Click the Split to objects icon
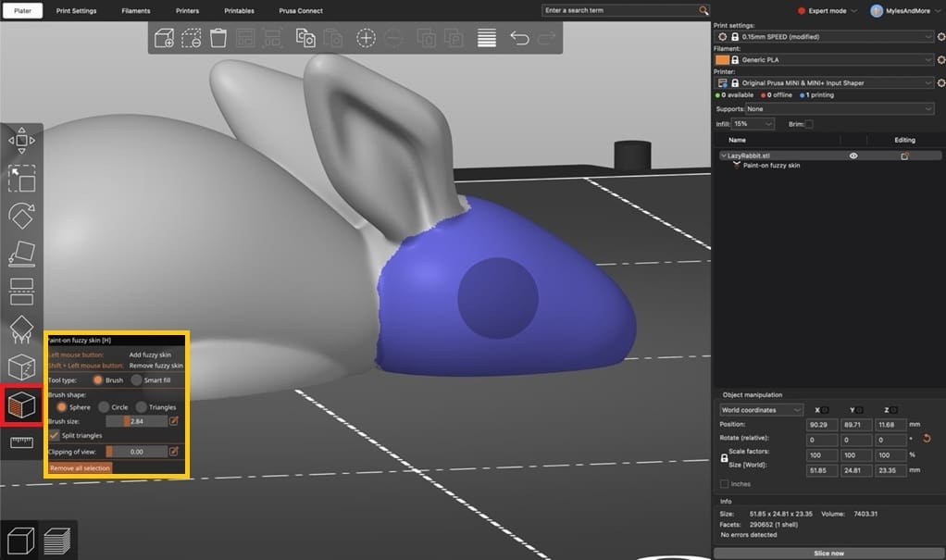946x560 pixels. click(x=427, y=38)
